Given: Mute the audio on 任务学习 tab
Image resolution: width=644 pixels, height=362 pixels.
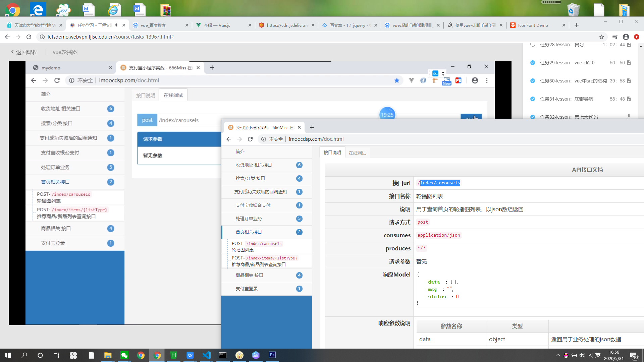Looking at the screenshot, I should [116, 25].
